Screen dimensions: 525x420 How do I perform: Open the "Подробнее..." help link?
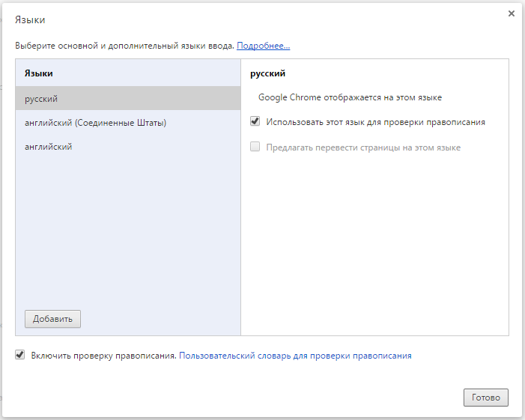(263, 46)
